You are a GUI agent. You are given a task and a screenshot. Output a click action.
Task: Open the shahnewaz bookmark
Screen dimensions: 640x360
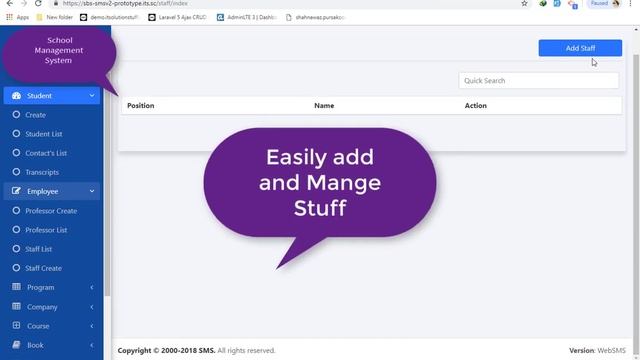[x=315, y=17]
